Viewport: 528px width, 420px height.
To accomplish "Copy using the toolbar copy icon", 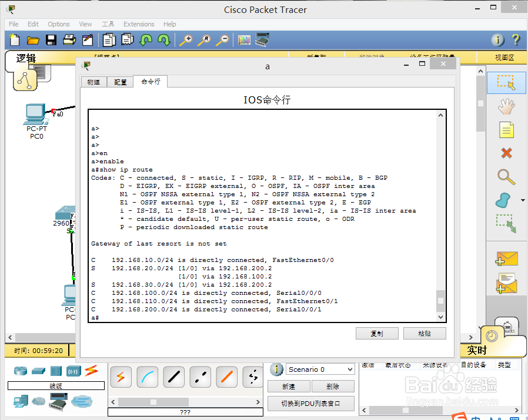I will 109,40.
